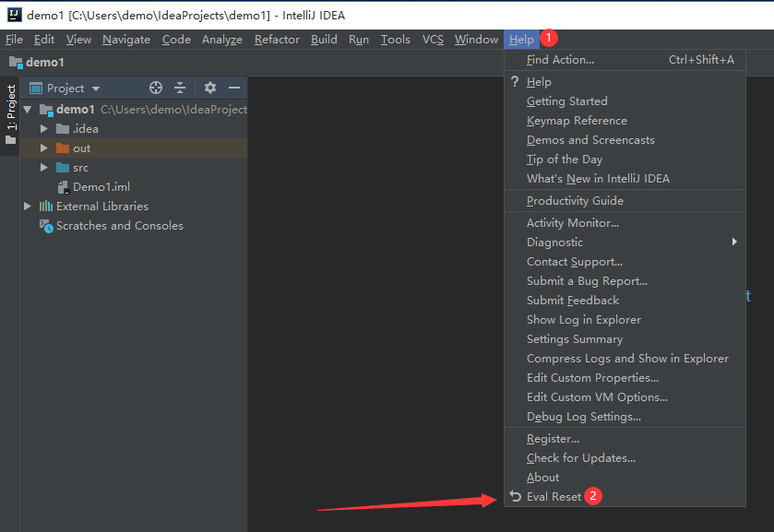Open the Navigate menu
Viewport: 774px width, 532px height.
pyautogui.click(x=126, y=40)
